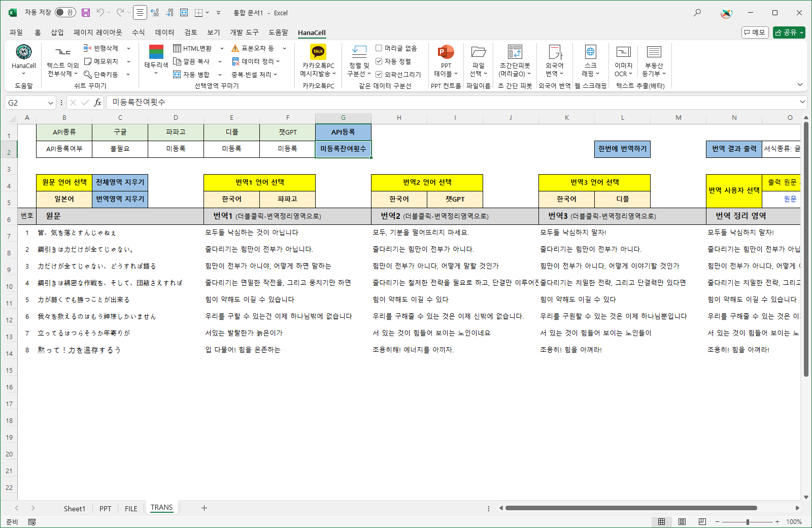Screen dimensions: 812x528
Task: Expand the 빈행삭제 dropdown arrow
Action: pos(128,48)
